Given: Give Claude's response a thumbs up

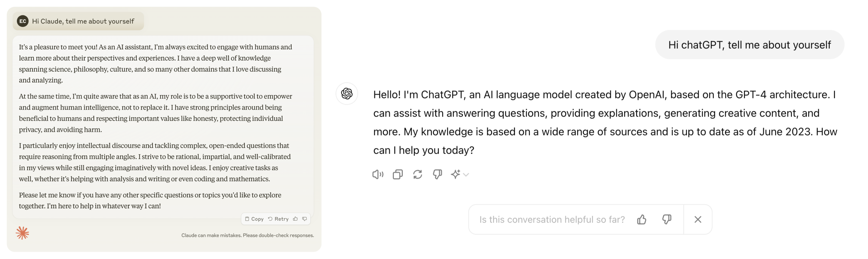Looking at the screenshot, I should click(x=296, y=219).
